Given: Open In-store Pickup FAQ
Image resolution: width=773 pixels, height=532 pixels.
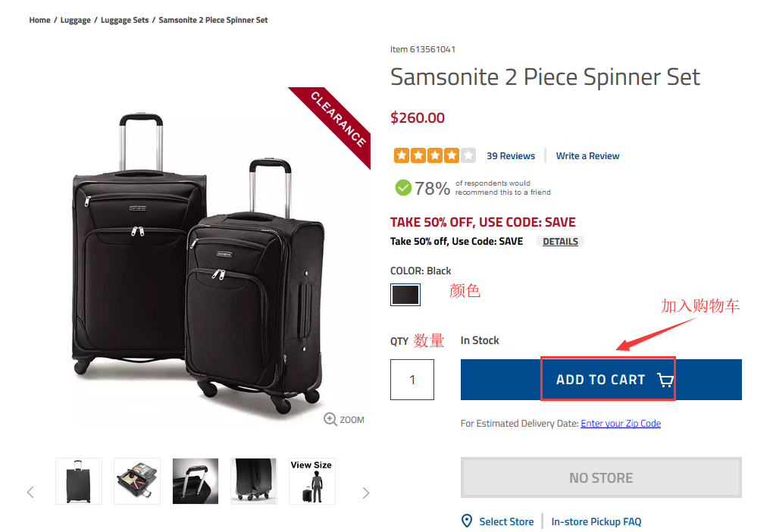Looking at the screenshot, I should (x=596, y=521).
